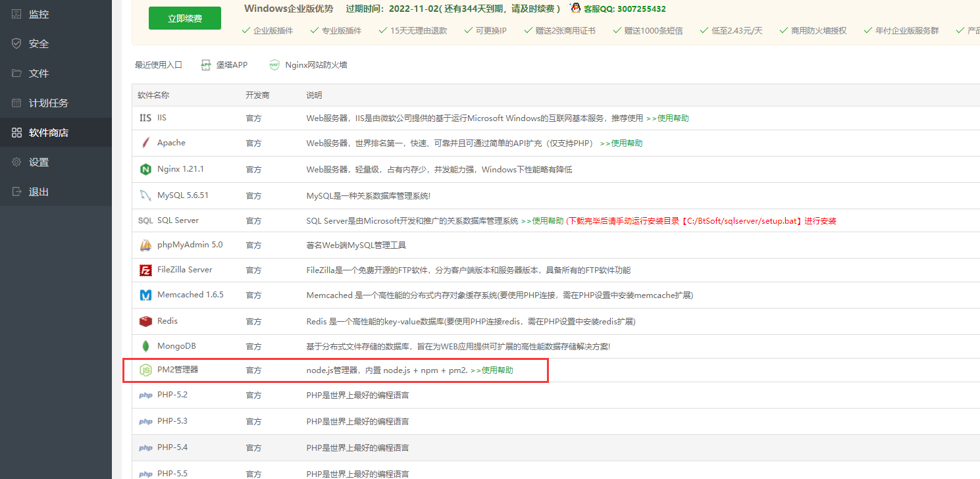
Task: Click the phpMyAdmin 5.0 name
Action: (190, 245)
